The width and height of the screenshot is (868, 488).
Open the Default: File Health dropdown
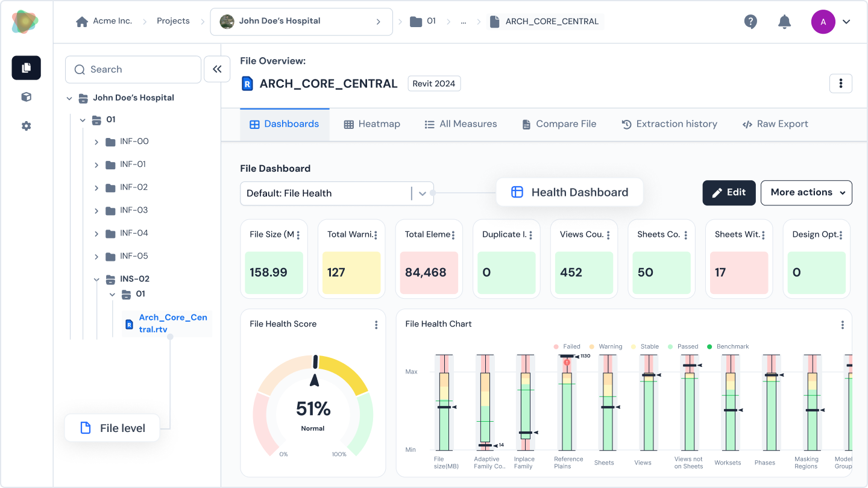click(336, 193)
